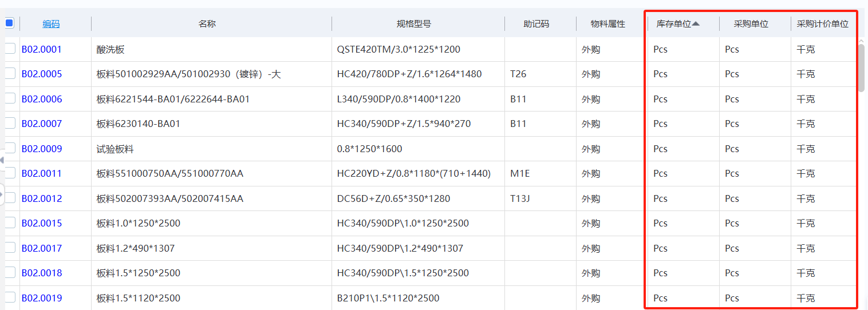Follow the B02.0011 code link
The width and height of the screenshot is (868, 310).
click(42, 173)
